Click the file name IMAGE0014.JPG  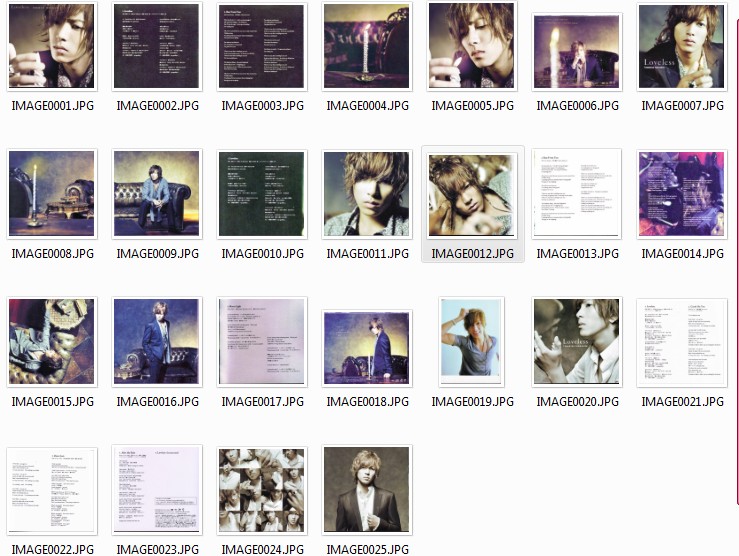coord(682,253)
